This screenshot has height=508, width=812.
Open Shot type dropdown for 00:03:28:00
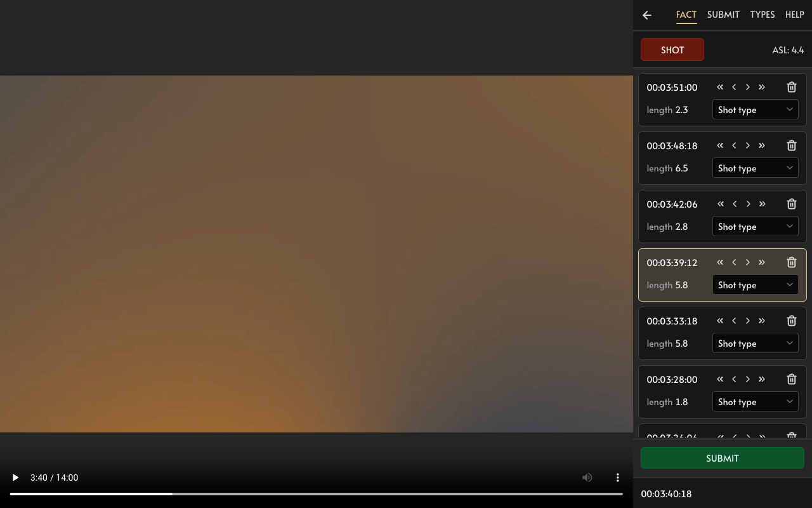(x=755, y=402)
